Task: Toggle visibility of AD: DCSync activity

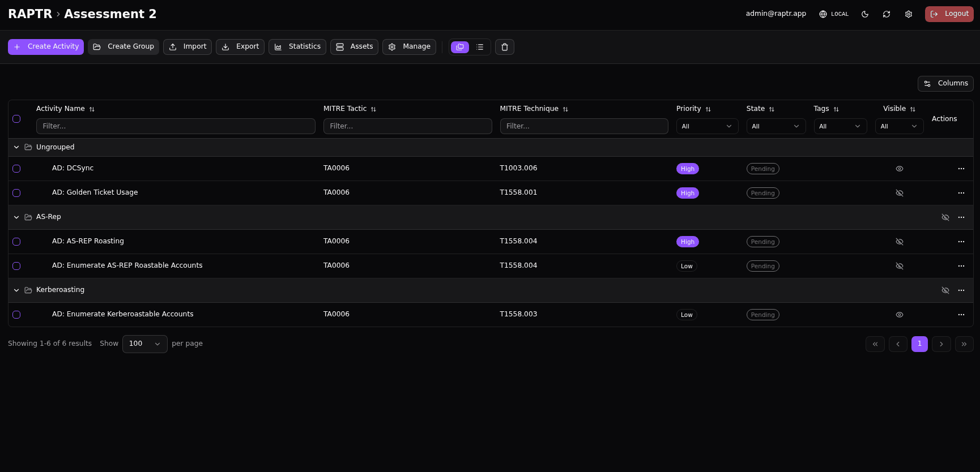Action: pos(899,169)
